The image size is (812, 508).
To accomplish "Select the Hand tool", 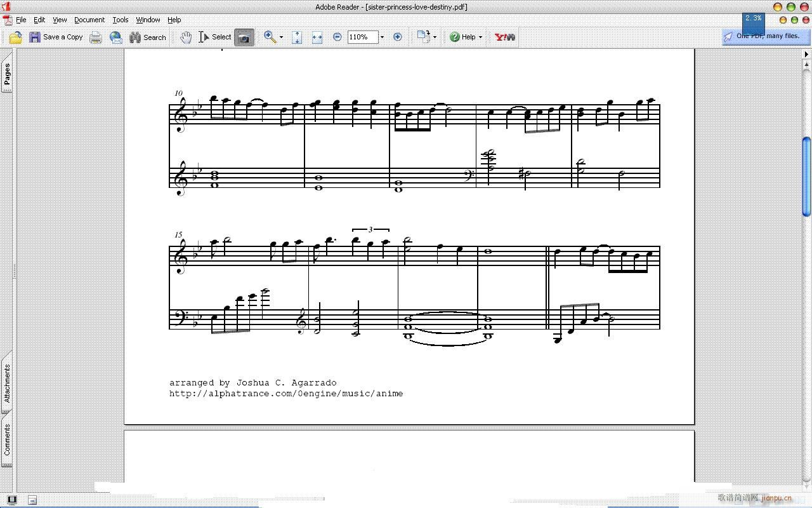I will pyautogui.click(x=185, y=37).
